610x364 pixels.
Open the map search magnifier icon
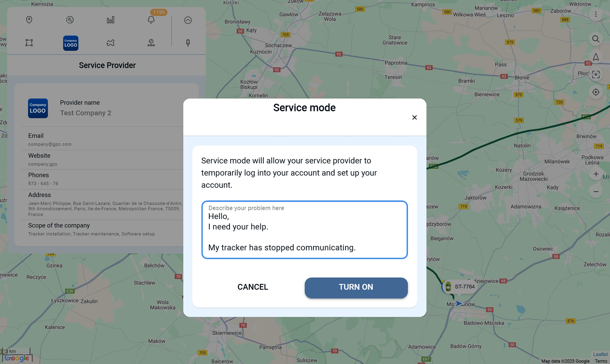coord(595,39)
